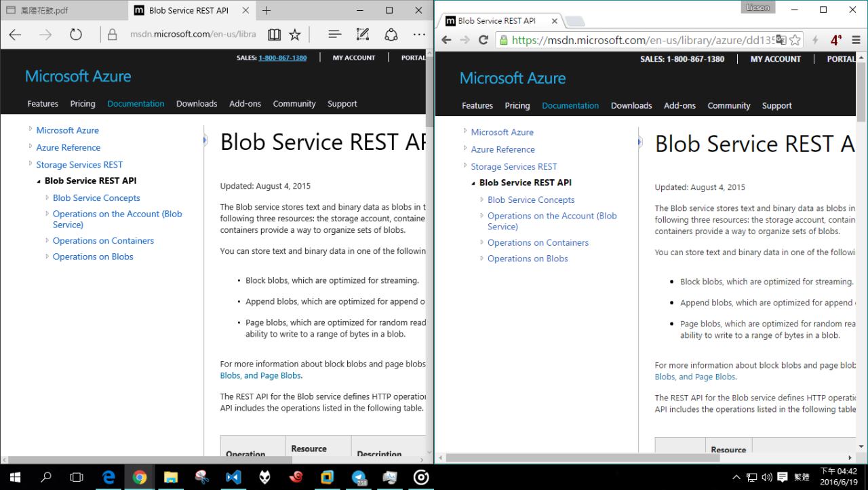Click the Chrome address bar URL field
The height and width of the screenshot is (490, 868).
pyautogui.click(x=637, y=40)
